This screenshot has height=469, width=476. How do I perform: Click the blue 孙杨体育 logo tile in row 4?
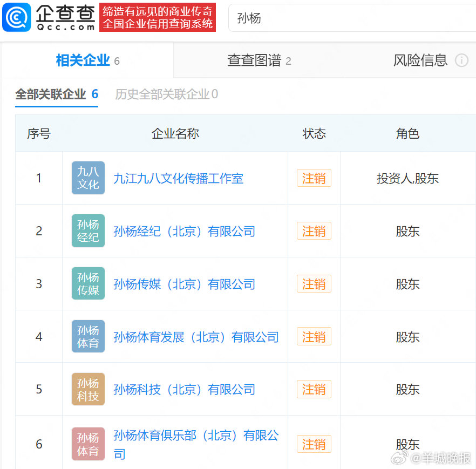point(89,336)
